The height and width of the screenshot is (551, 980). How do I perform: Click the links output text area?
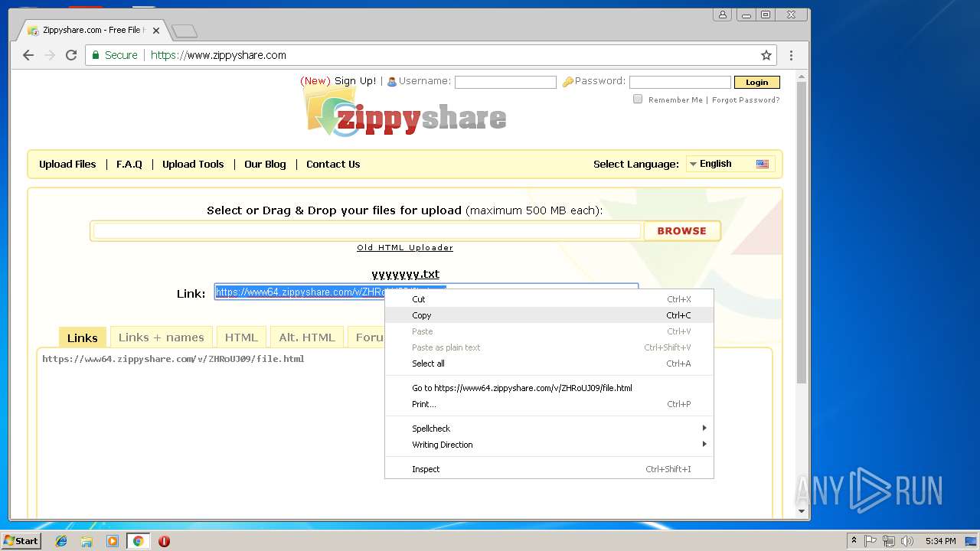404,432
